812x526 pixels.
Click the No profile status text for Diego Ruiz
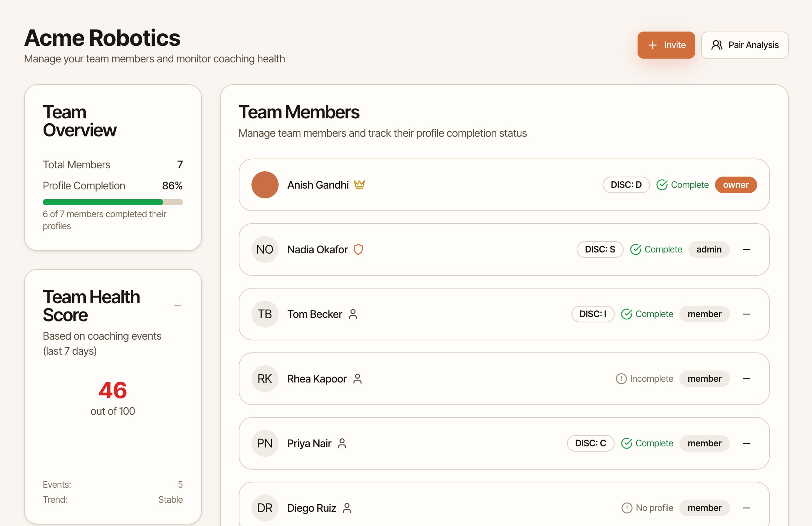(x=654, y=508)
